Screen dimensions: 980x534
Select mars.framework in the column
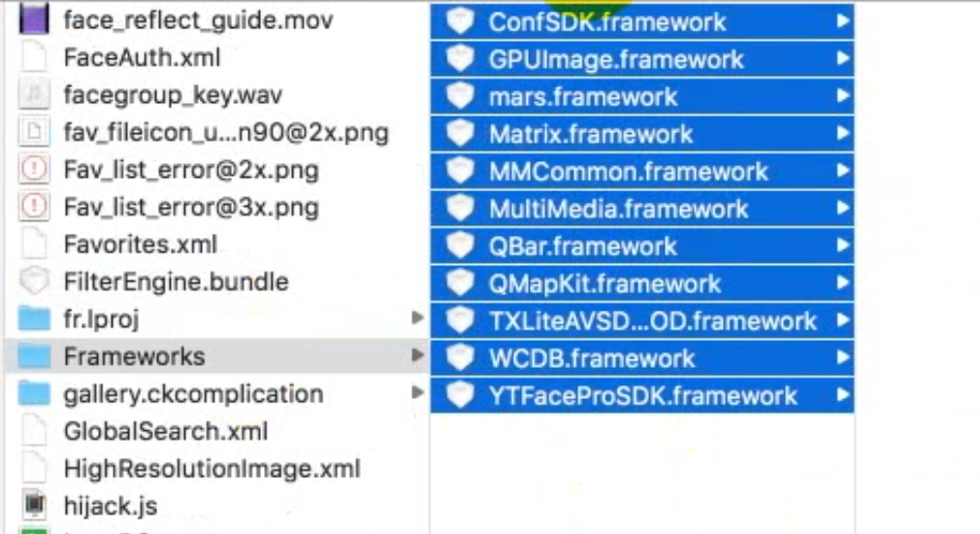(583, 96)
